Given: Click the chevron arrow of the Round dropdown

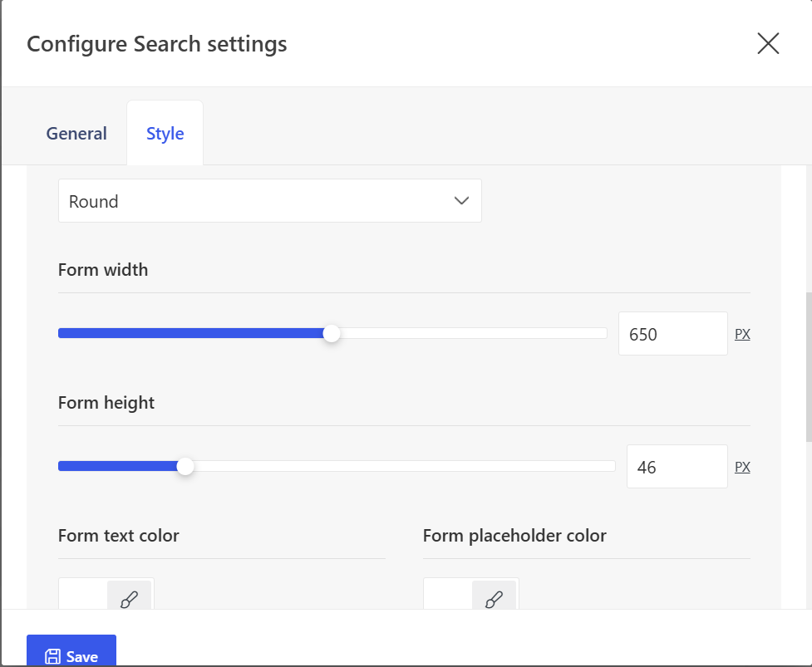Looking at the screenshot, I should pos(461,201).
